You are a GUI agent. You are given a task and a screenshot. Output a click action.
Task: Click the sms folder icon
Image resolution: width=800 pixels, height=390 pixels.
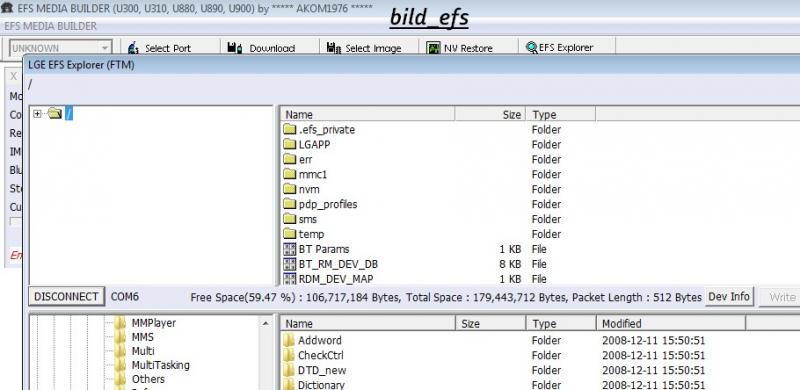(290, 219)
